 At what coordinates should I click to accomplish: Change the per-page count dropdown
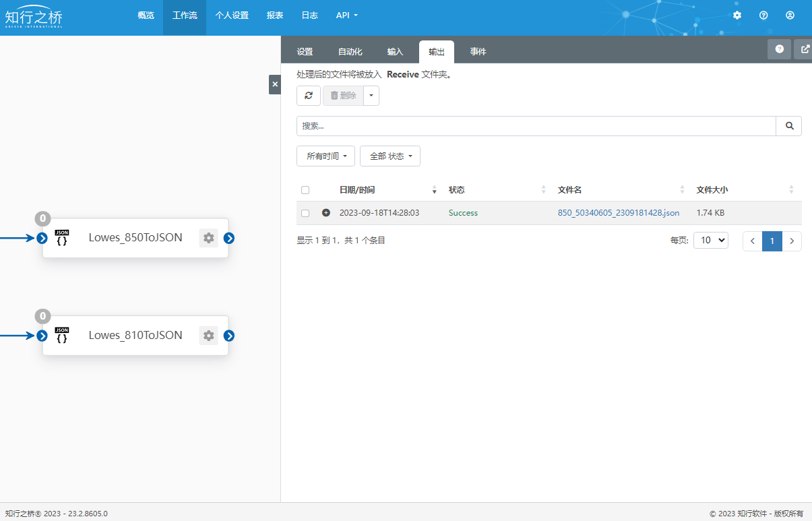click(711, 241)
